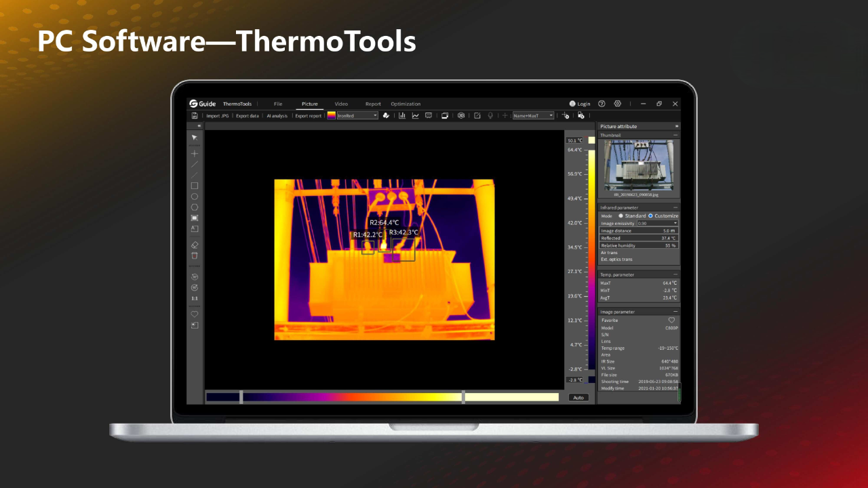Click the Export report button
This screenshot has width=868, height=488.
click(x=309, y=116)
